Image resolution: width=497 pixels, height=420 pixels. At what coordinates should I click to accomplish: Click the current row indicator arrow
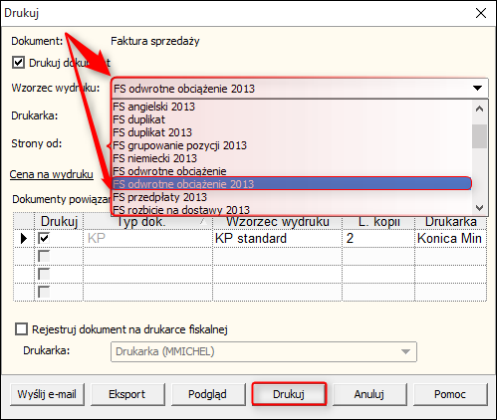[x=24, y=238]
